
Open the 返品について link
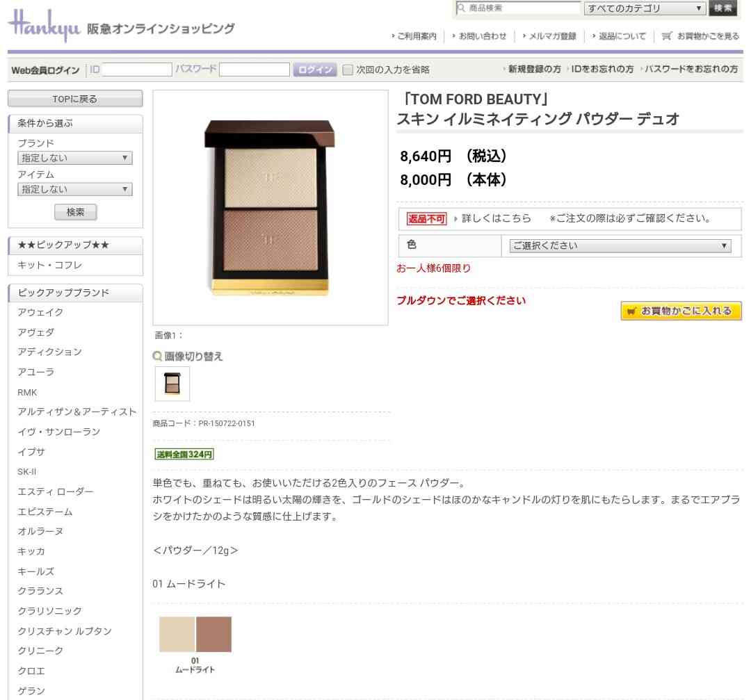pyautogui.click(x=622, y=36)
